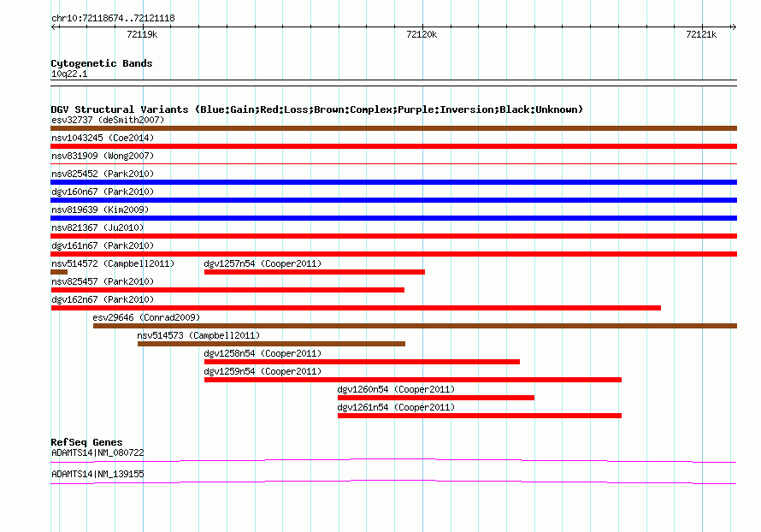Image resolution: width=761 pixels, height=532 pixels.
Task: Open the nsv819639 (Kim2009) label
Action: point(100,210)
